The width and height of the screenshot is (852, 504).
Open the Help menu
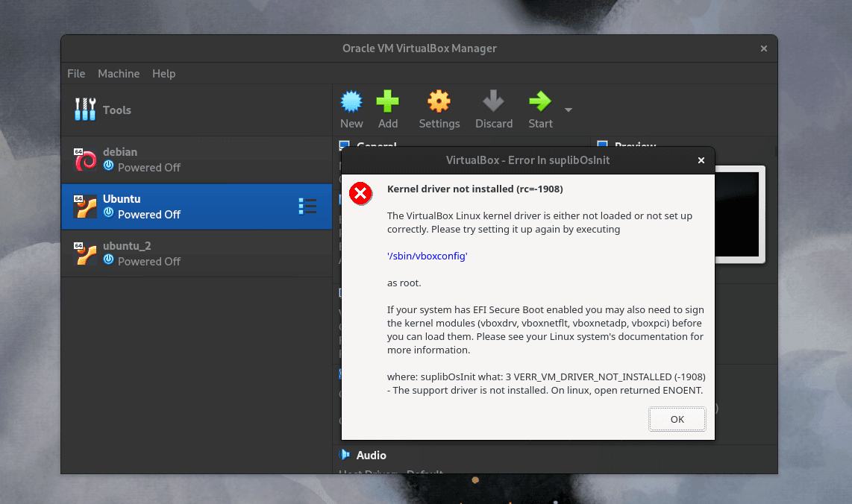pyautogui.click(x=163, y=73)
